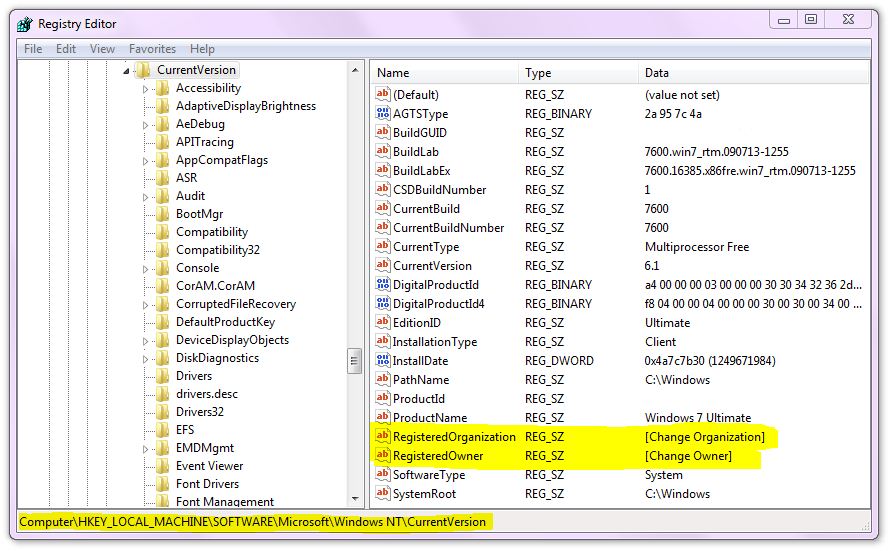The image size is (889, 551).
Task: Select the Drivers tree key
Action: 194,376
